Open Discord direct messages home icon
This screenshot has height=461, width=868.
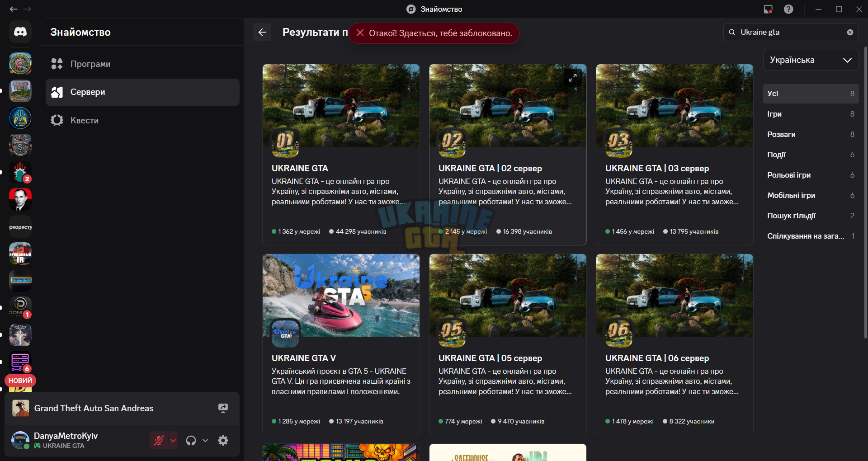click(20, 32)
